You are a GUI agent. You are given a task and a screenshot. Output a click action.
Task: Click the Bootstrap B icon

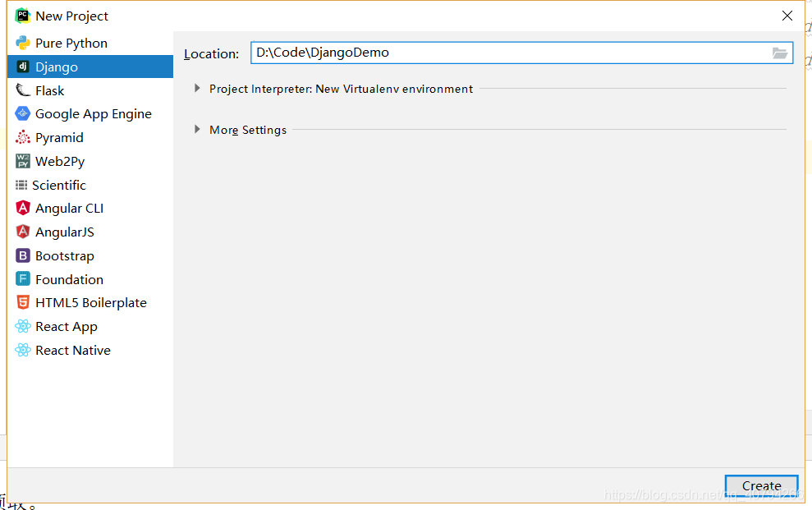pyautogui.click(x=23, y=255)
